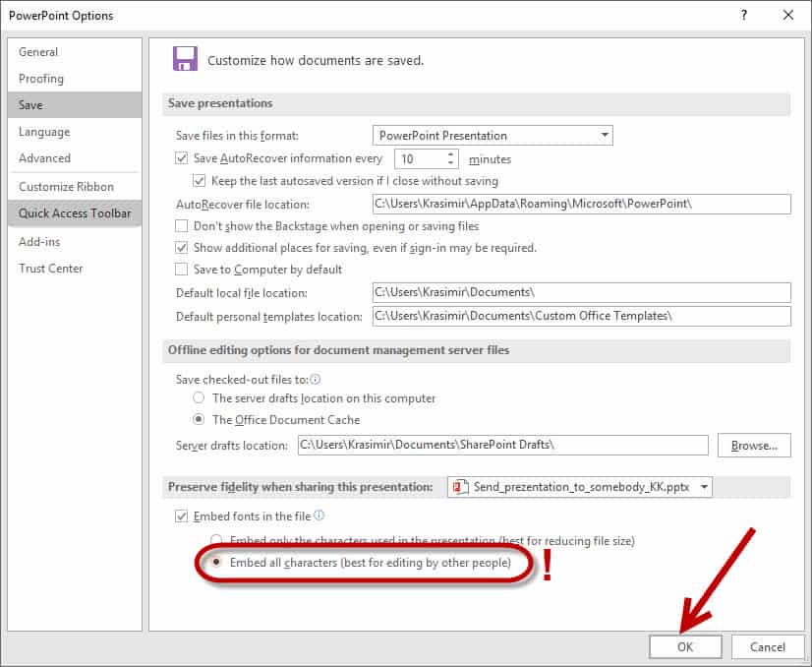Click the OK button
The image size is (812, 667).
pos(685,646)
